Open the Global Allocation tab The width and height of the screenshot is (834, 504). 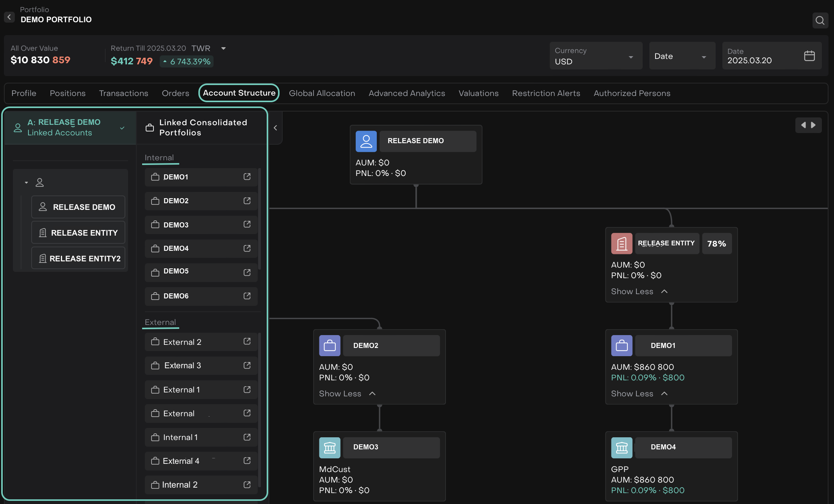[322, 93]
